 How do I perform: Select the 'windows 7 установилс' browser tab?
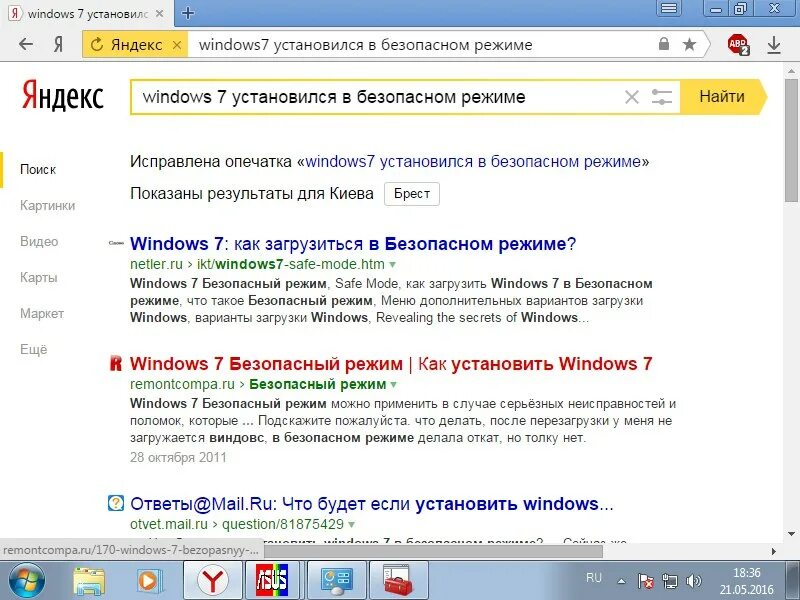[87, 14]
